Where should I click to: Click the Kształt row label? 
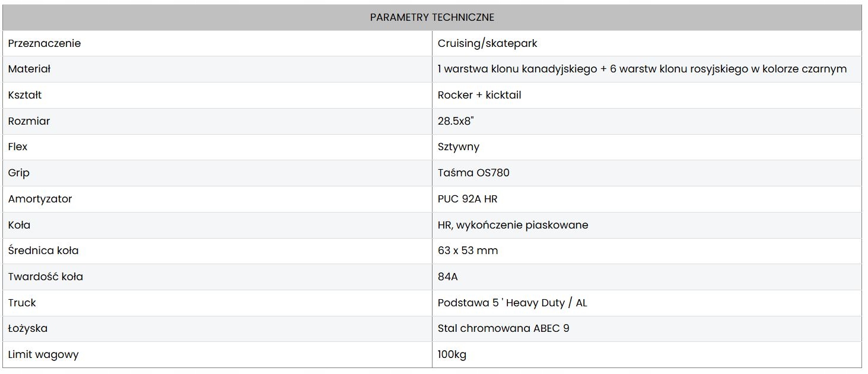[25, 95]
